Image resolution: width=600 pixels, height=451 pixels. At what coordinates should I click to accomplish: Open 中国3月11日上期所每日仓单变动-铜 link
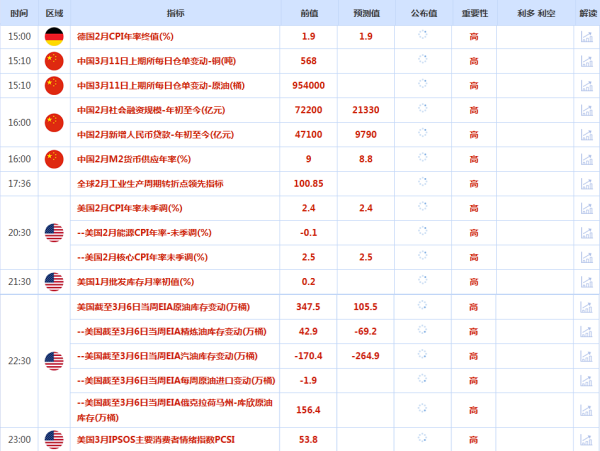(156, 61)
